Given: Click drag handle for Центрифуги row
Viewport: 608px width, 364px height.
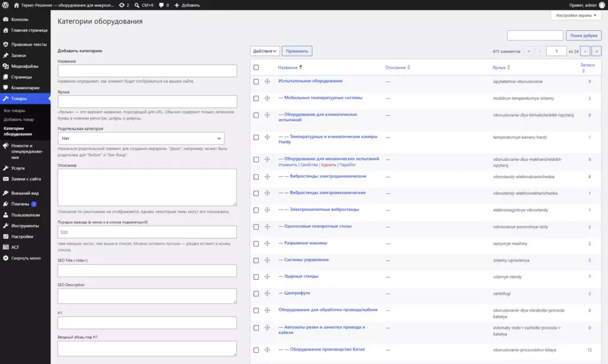Looking at the screenshot, I should point(267,293).
